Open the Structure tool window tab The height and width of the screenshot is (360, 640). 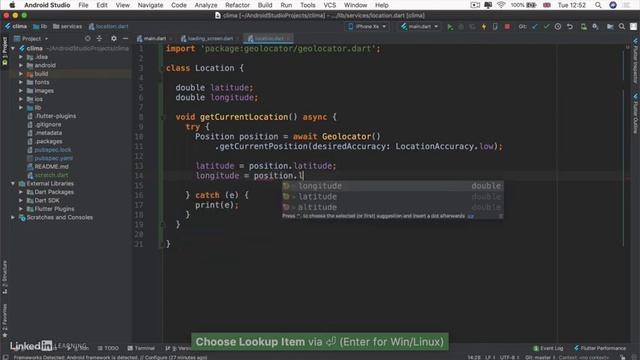4,278
